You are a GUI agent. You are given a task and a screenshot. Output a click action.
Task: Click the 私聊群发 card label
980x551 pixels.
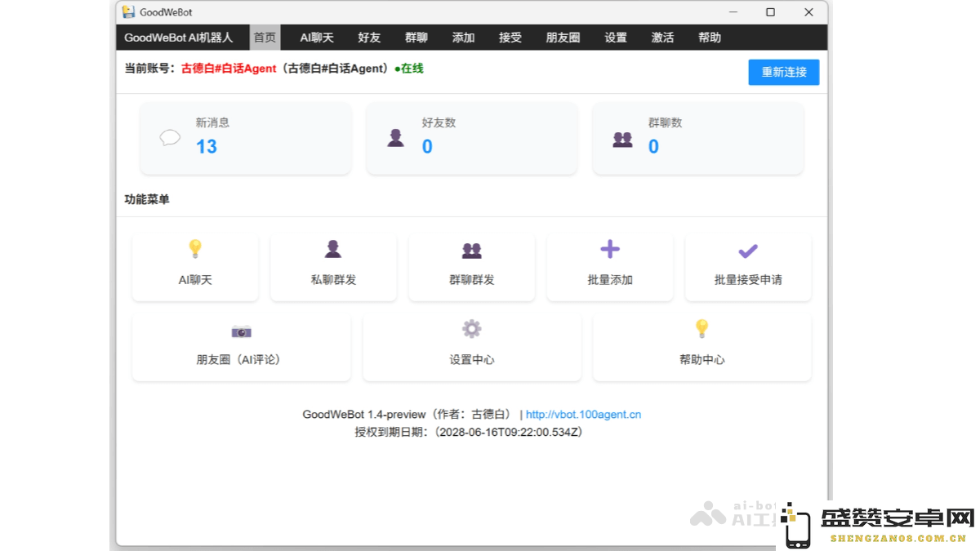(333, 280)
